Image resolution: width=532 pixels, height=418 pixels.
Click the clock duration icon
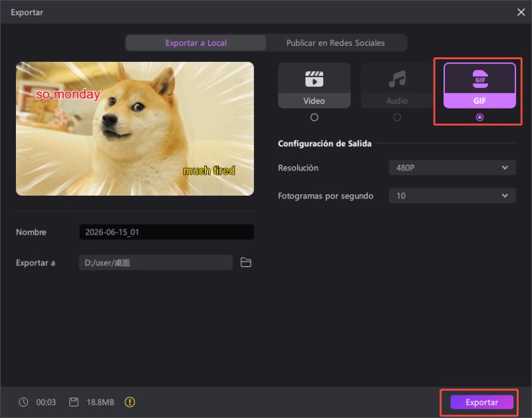tap(23, 402)
